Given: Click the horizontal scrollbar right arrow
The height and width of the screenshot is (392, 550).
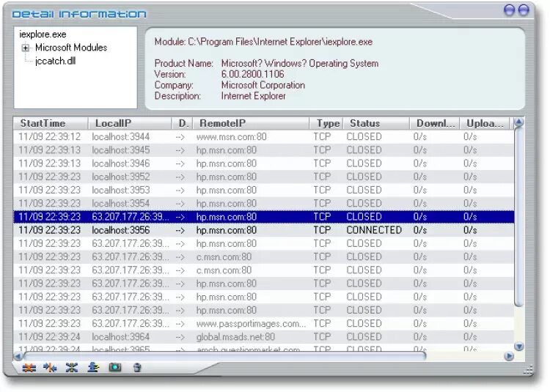Looking at the screenshot, I should (x=509, y=356).
